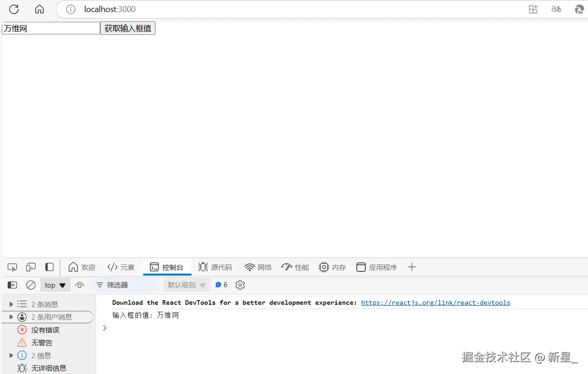Create a live expression with eye icon
The height and width of the screenshot is (374, 588).
click(x=79, y=285)
